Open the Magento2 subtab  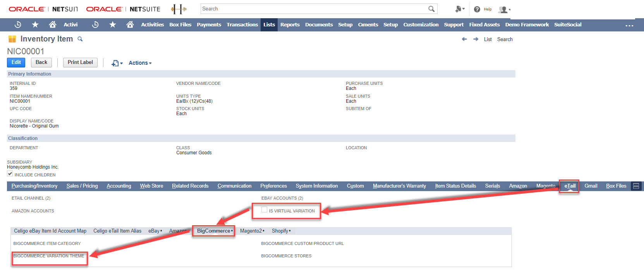(252, 231)
